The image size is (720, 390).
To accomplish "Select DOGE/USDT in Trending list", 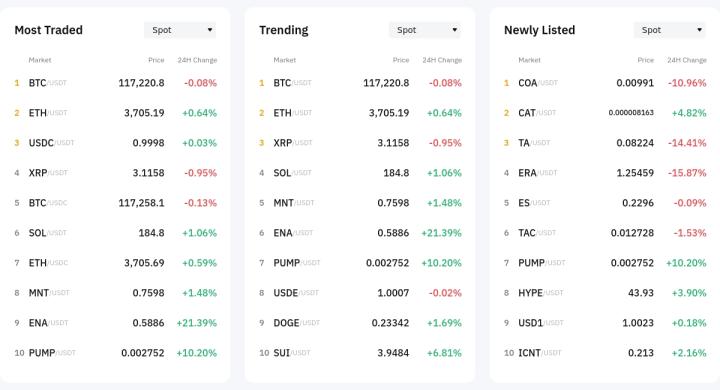I will click(x=360, y=323).
